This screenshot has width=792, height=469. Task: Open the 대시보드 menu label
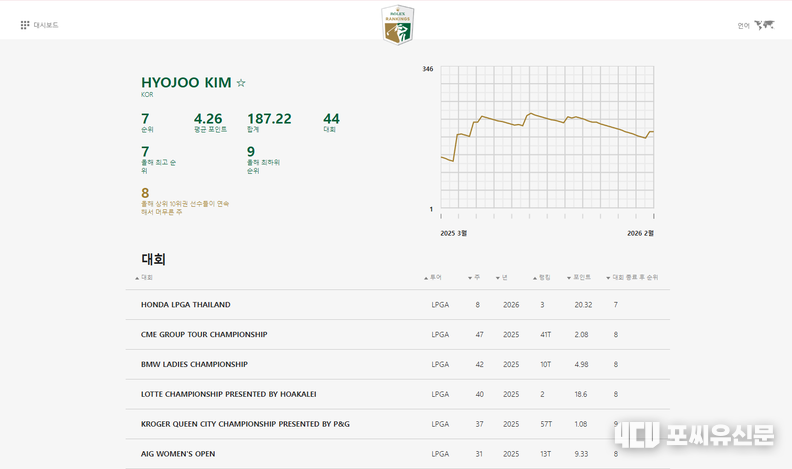[x=46, y=25]
